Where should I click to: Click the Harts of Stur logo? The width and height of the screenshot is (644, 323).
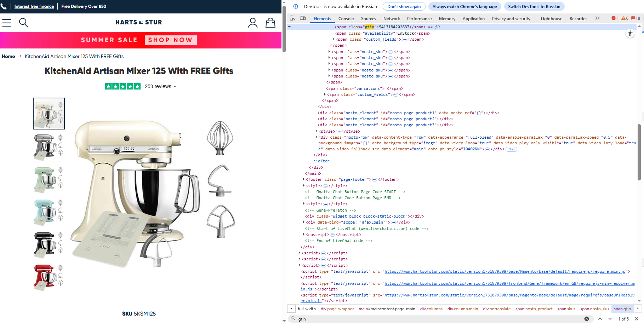click(139, 22)
